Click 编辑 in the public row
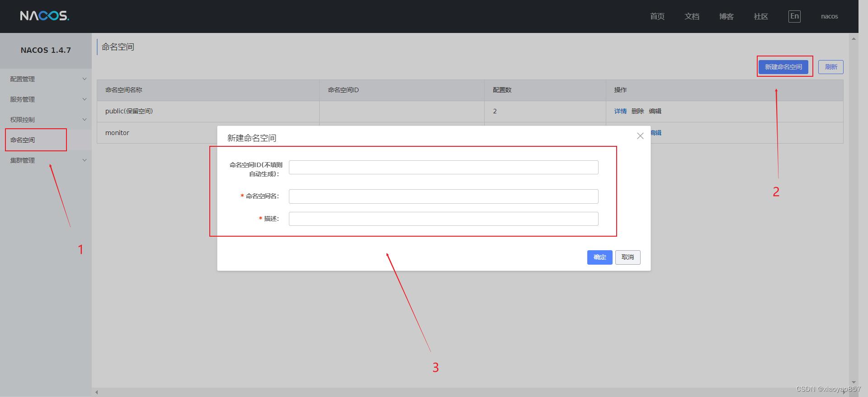 655,111
